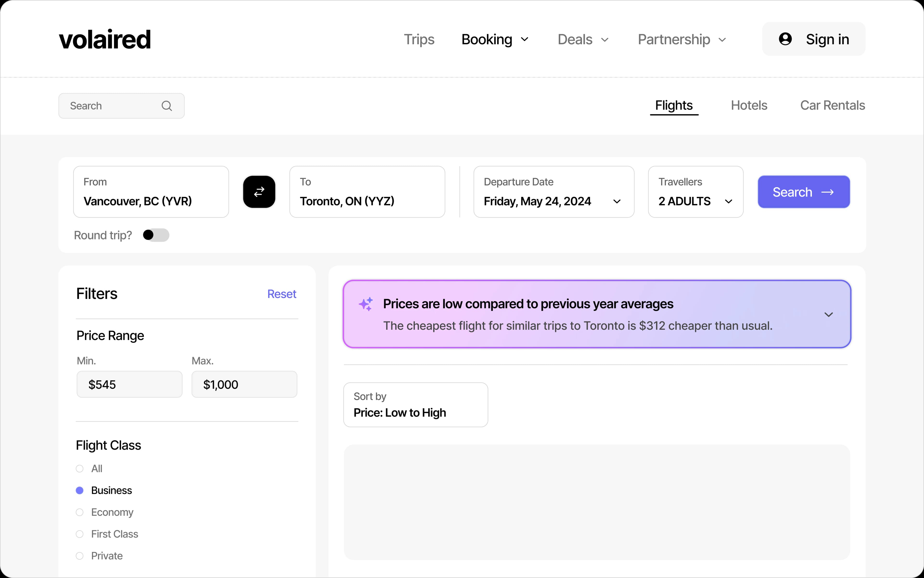Image resolution: width=924 pixels, height=578 pixels.
Task: Click the top Search input field
Action: (122, 106)
